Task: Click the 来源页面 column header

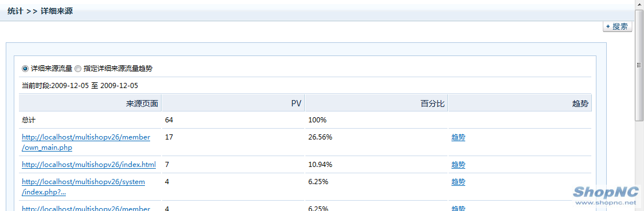Action: point(90,103)
